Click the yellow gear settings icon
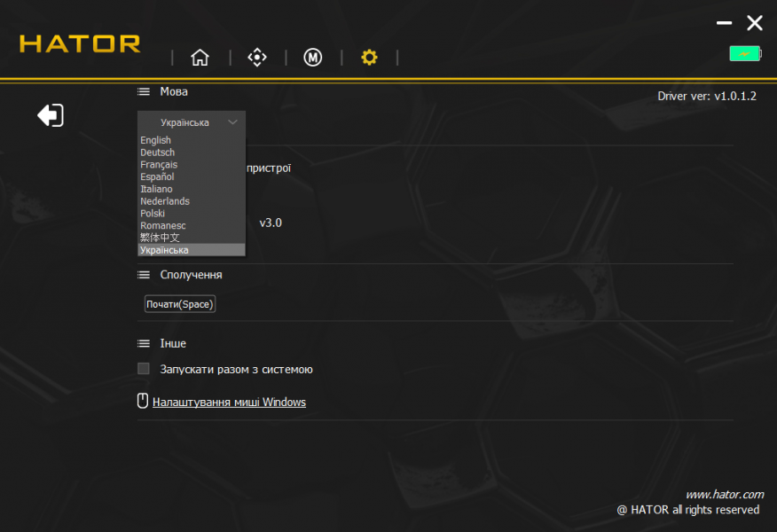This screenshot has height=532, width=777. click(369, 58)
